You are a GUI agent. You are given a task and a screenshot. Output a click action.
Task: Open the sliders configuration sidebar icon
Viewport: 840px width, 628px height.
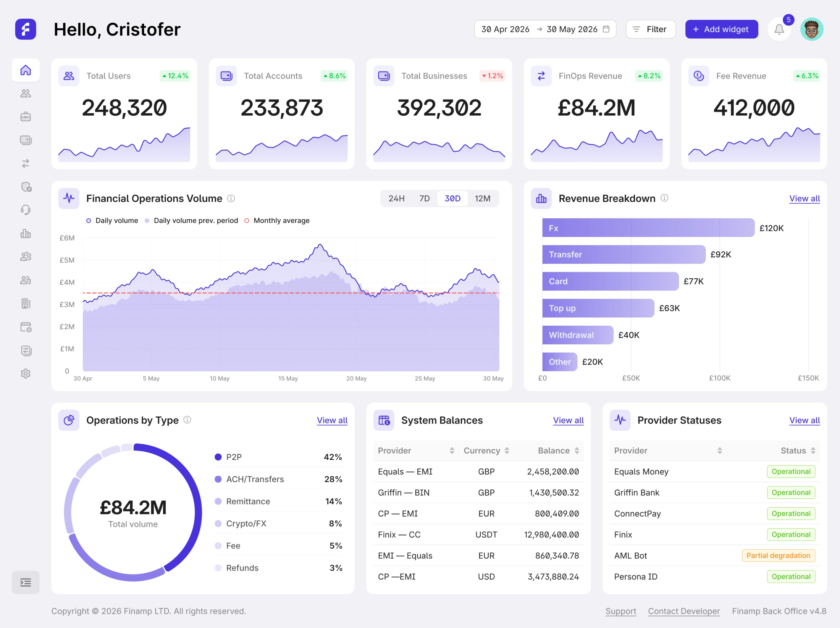pos(26,350)
